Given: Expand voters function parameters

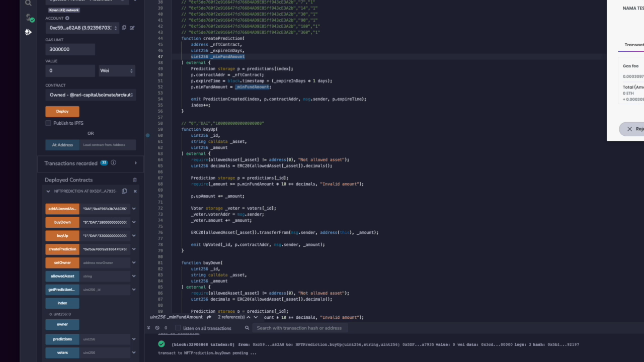Looking at the screenshot, I should click(134, 352).
